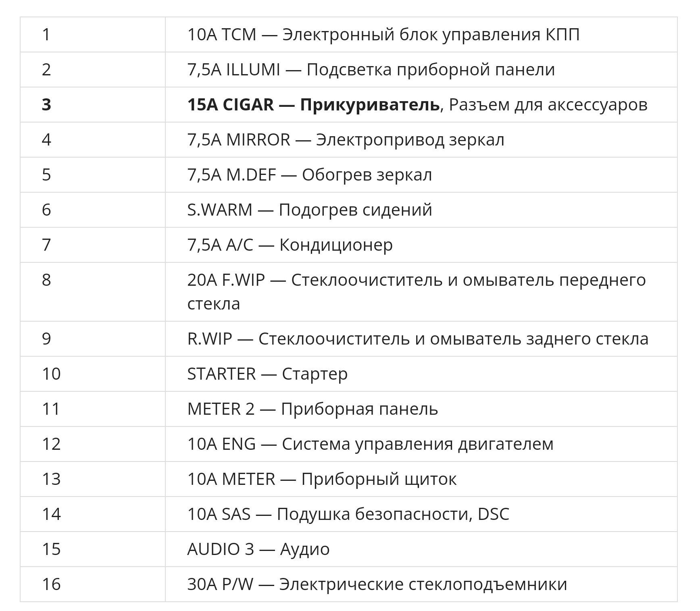
Task: Click the 7,5A MIRROR description cell
Action: 346,140
